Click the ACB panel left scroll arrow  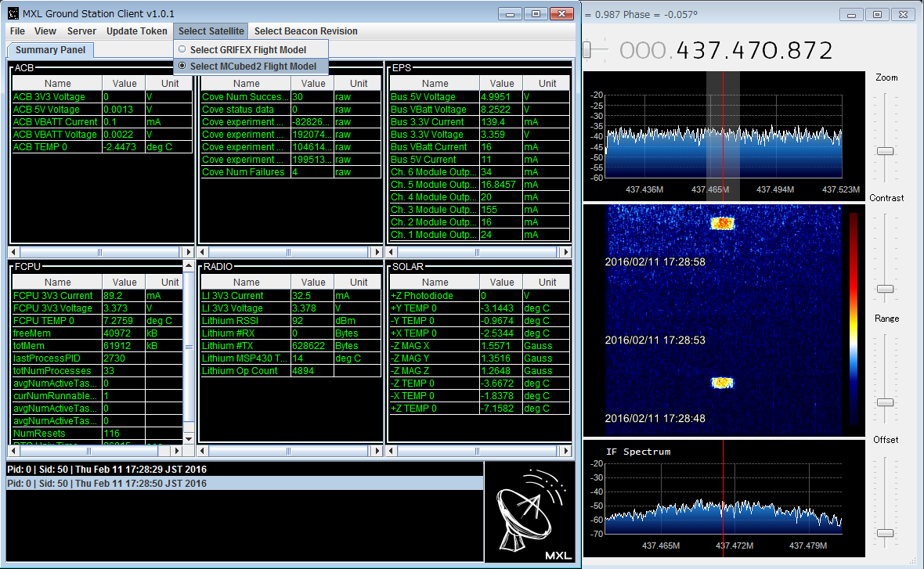(14, 252)
